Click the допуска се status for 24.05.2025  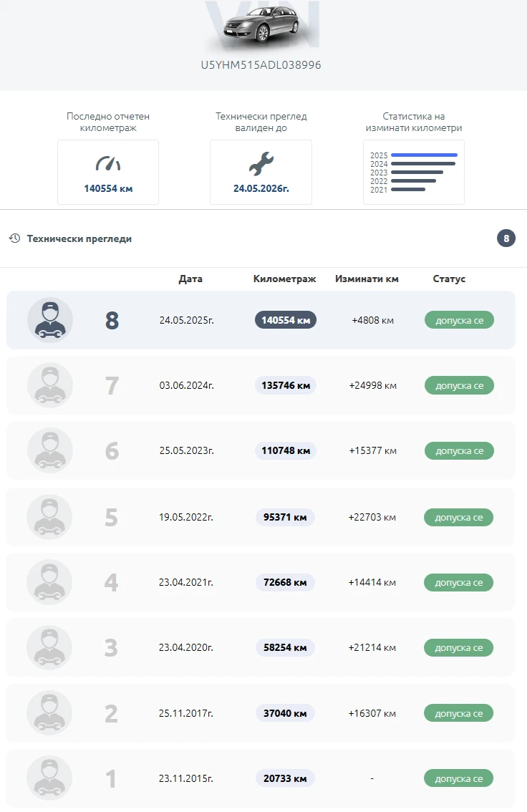pos(459,320)
